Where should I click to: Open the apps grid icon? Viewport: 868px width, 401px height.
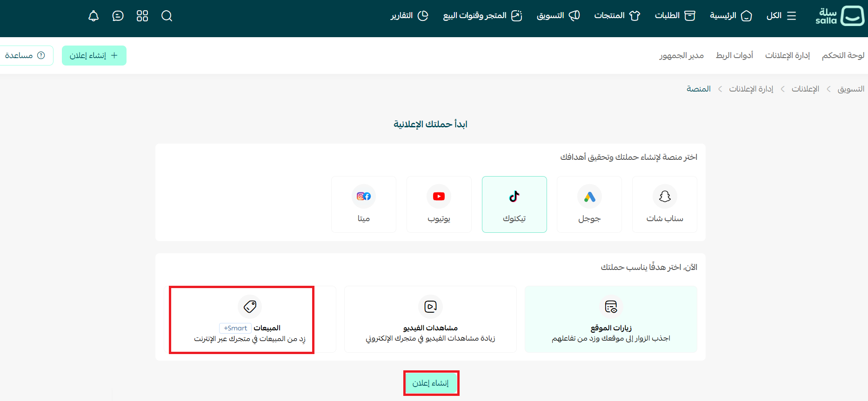(142, 16)
